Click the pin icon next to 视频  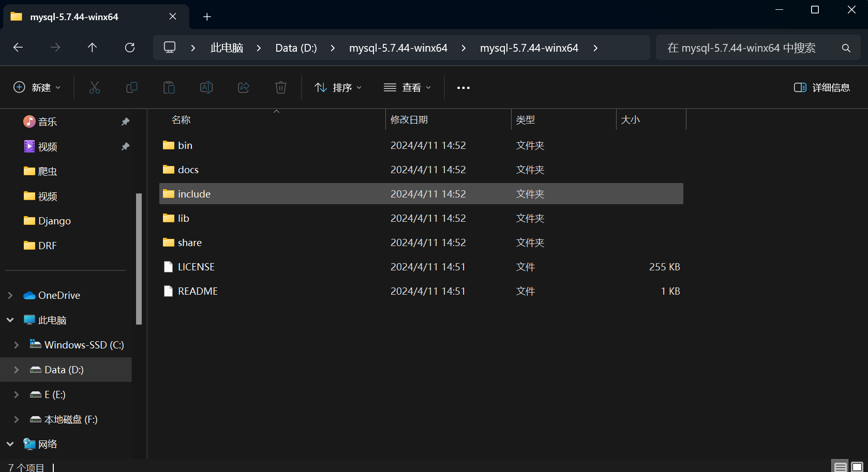[125, 146]
